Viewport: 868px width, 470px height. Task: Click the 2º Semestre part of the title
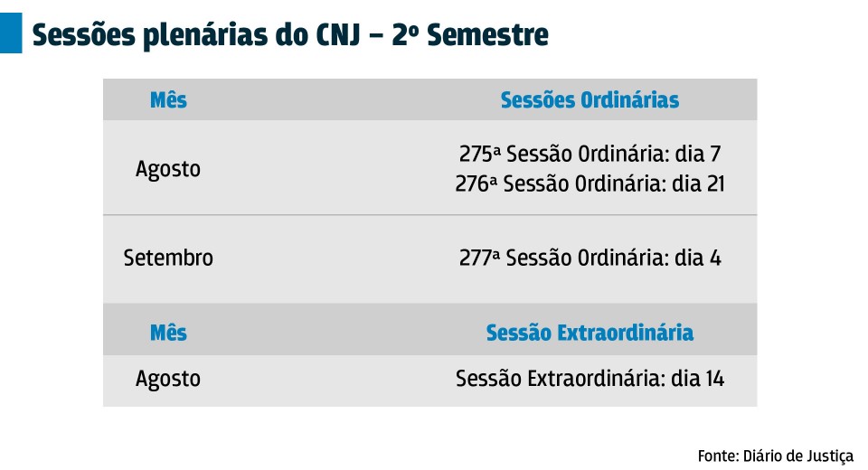point(470,35)
